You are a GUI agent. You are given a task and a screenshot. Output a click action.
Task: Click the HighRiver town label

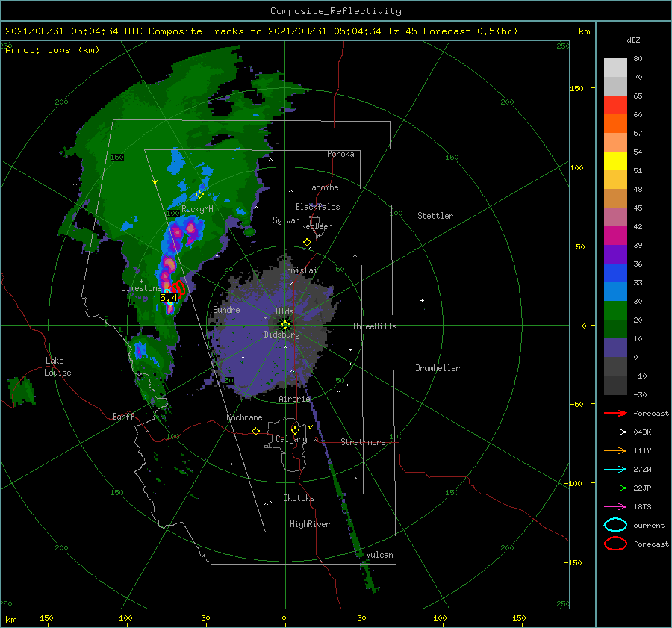pos(310,524)
